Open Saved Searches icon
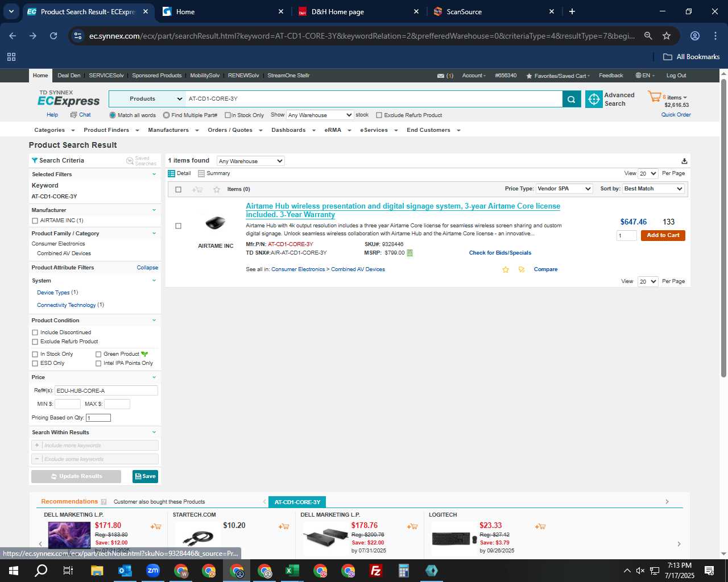Viewport: 728px width, 582px height. coord(130,161)
